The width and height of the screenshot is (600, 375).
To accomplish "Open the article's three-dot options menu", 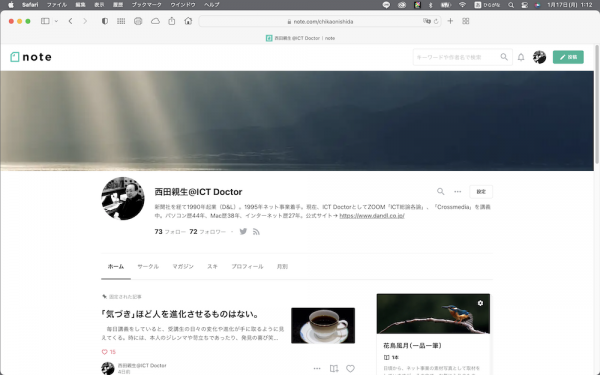I will click(x=317, y=368).
